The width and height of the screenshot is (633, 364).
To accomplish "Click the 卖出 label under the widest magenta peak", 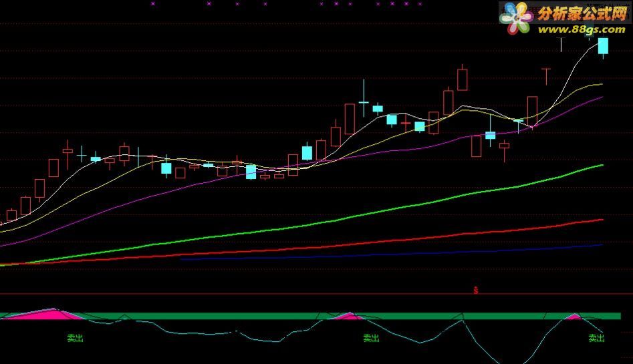I will click(x=75, y=338).
